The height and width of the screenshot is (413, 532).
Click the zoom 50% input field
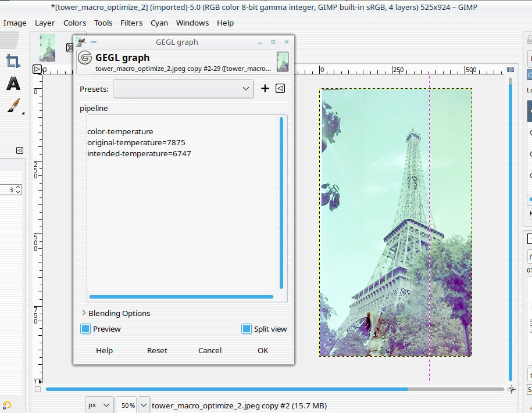coord(126,405)
